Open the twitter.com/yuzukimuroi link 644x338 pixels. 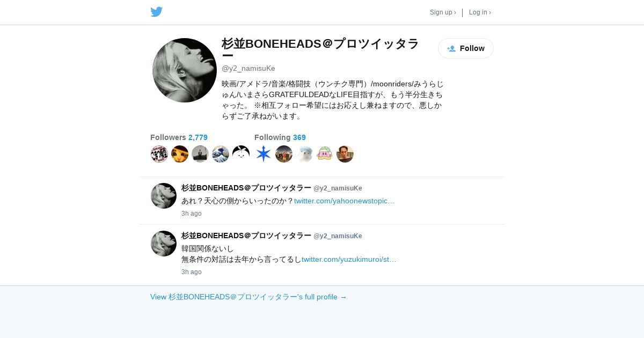[x=349, y=259]
